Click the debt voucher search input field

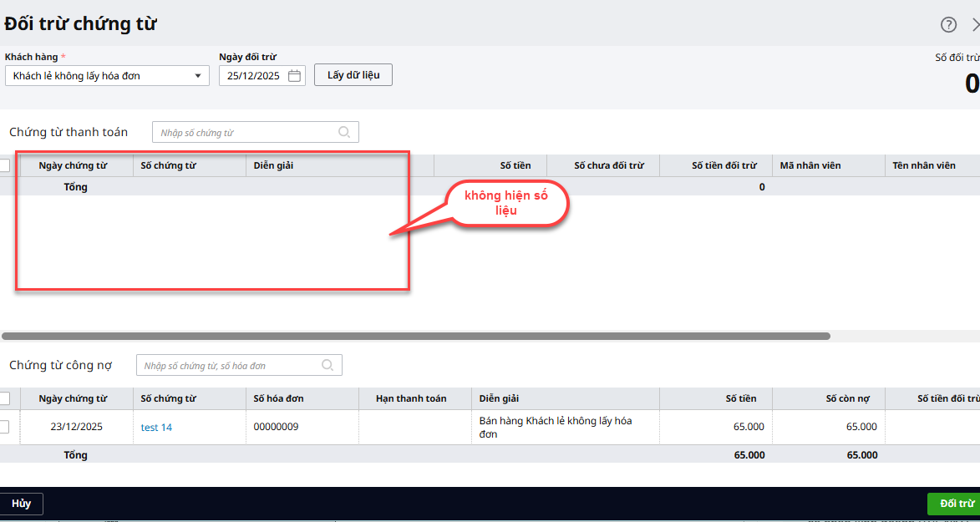coord(230,366)
